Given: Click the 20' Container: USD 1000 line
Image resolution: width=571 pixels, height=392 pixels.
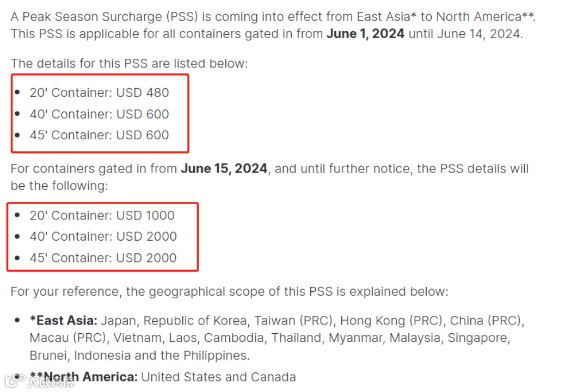Looking at the screenshot, I should coord(102,216).
